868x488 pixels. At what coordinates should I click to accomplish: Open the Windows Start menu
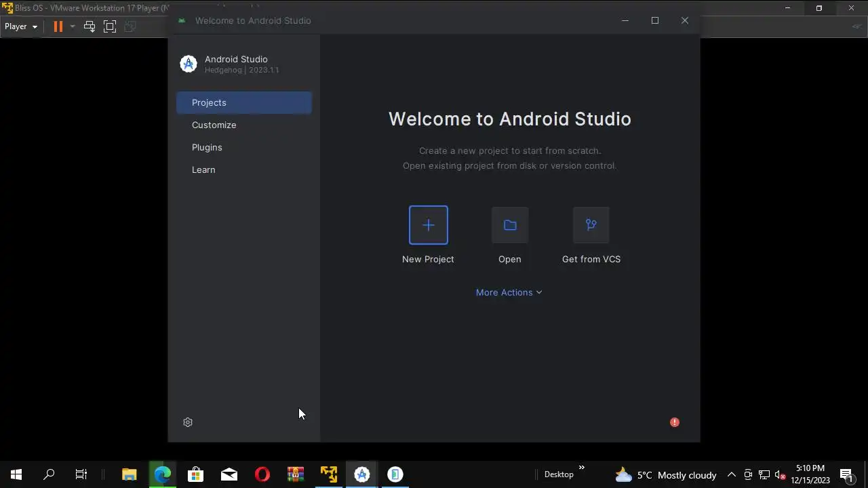click(x=16, y=474)
